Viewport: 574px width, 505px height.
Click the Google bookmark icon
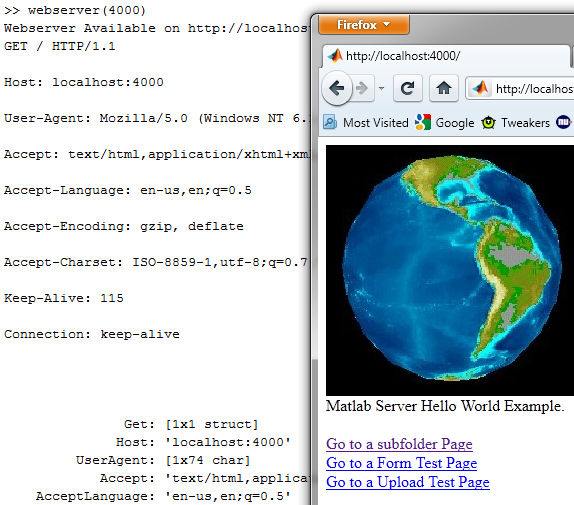pyautogui.click(x=423, y=122)
